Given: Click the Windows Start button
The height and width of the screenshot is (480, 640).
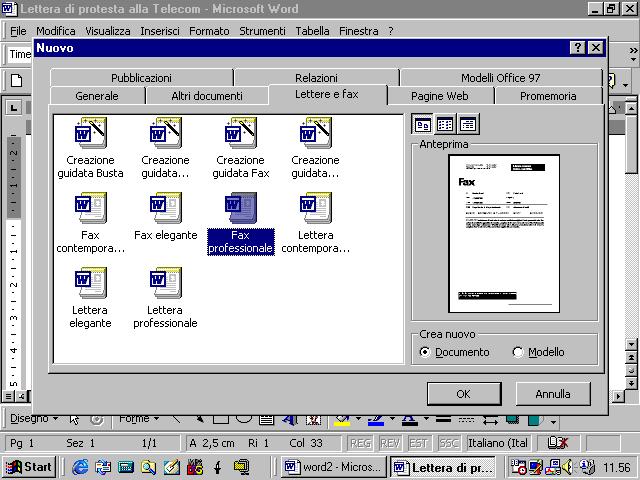Looking at the screenshot, I should pos(29,467).
